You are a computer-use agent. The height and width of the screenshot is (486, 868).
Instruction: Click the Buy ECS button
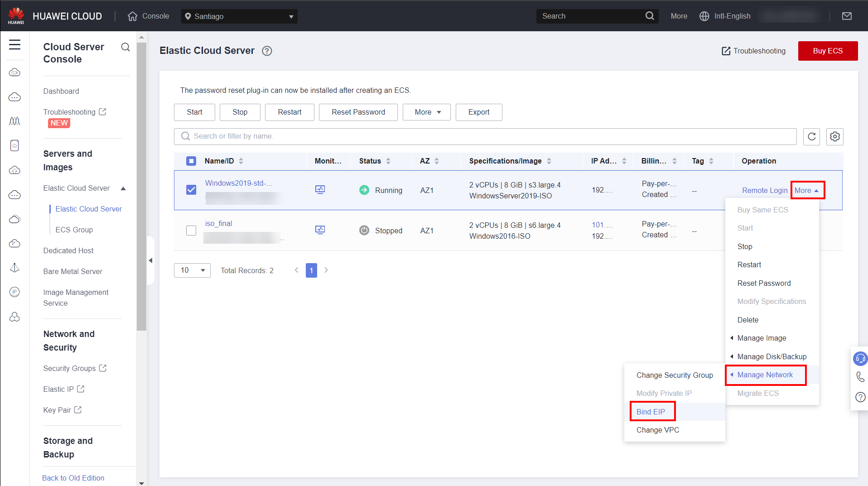pos(827,51)
